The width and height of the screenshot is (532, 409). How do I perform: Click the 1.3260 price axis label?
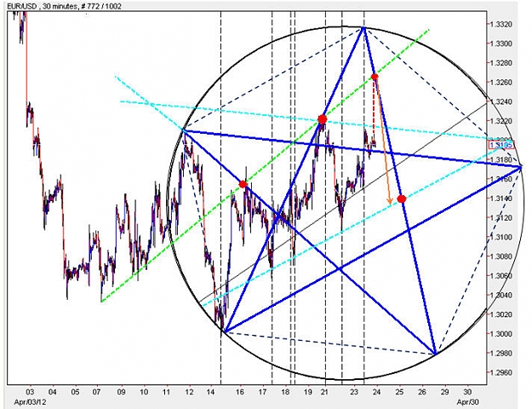[x=502, y=83]
